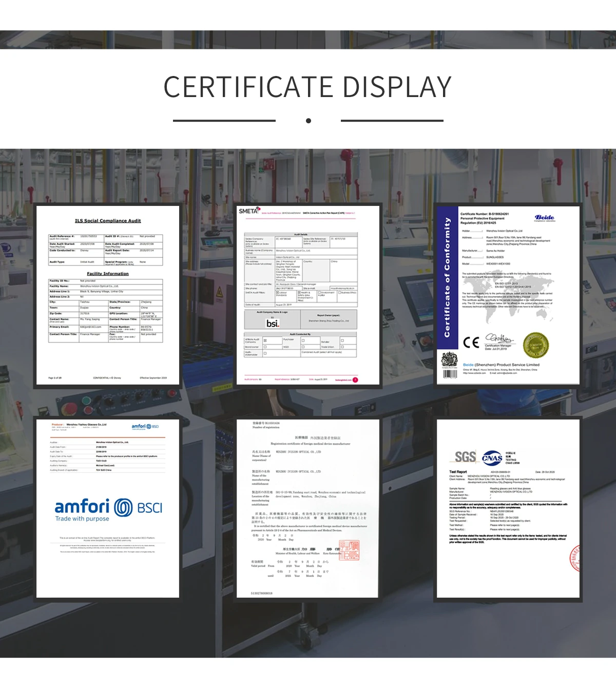Click small amfori logo in certificate header
Screen dimensions: 616x688
click(x=145, y=426)
